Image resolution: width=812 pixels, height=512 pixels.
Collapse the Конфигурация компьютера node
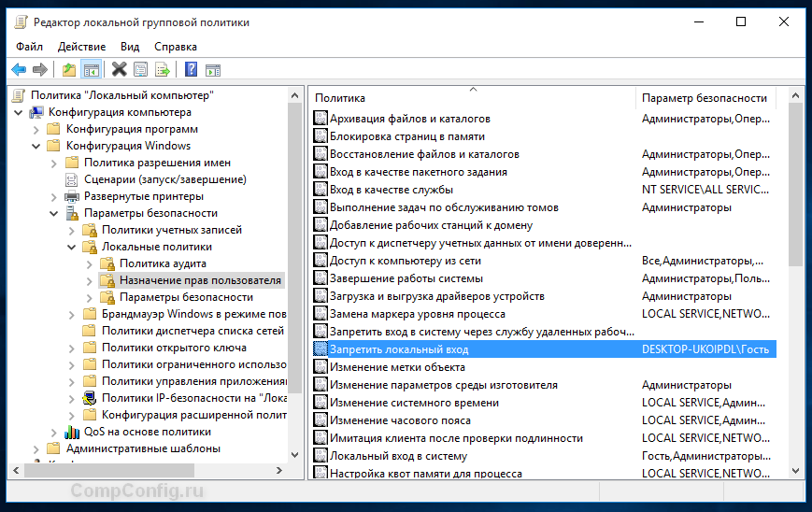click(x=19, y=112)
